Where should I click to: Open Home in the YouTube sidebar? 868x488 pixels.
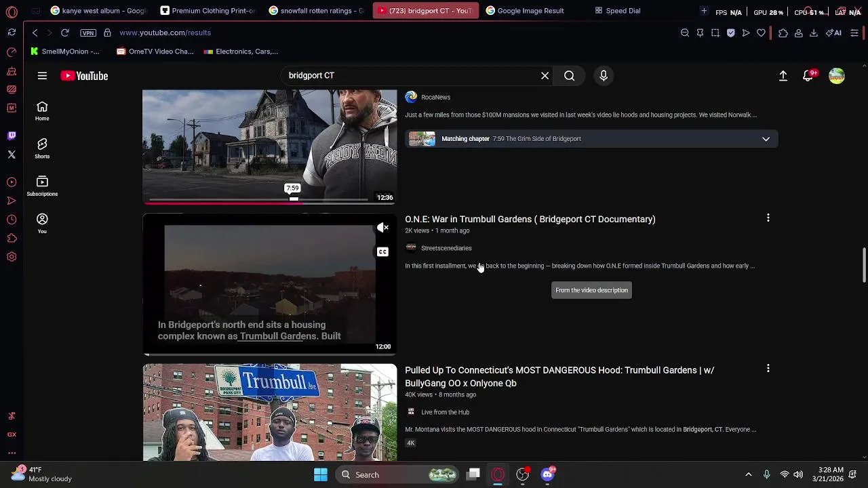point(42,111)
